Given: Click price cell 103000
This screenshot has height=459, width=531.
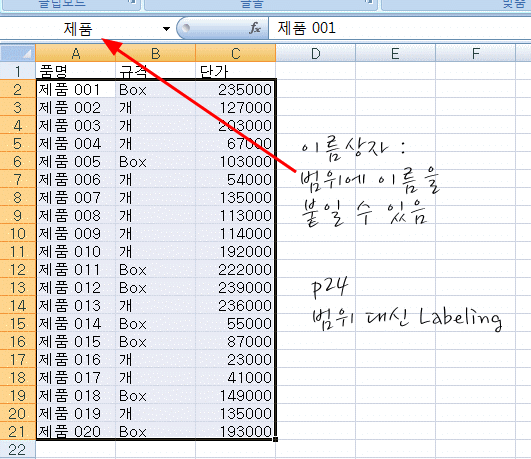Looking at the screenshot, I should pyautogui.click(x=236, y=161).
